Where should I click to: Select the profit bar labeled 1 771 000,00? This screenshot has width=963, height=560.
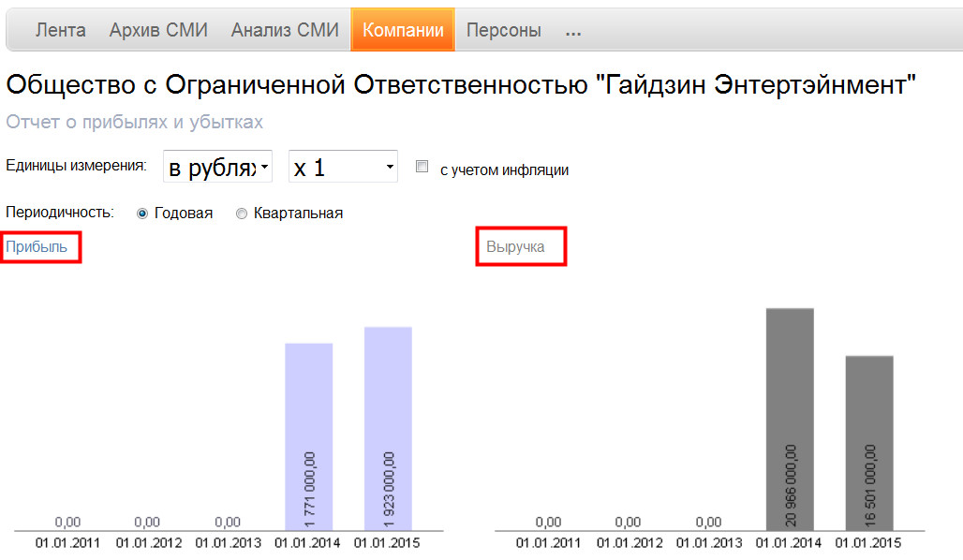pos(309,436)
